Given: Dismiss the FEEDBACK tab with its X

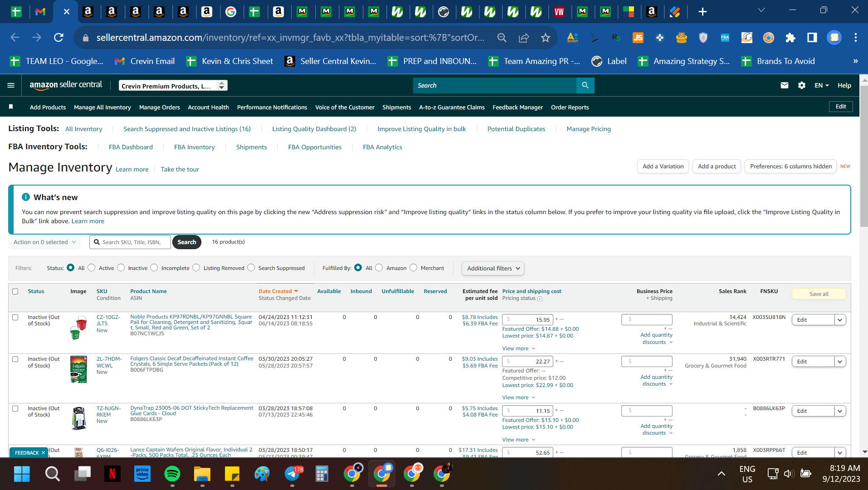Looking at the screenshot, I should (44, 453).
